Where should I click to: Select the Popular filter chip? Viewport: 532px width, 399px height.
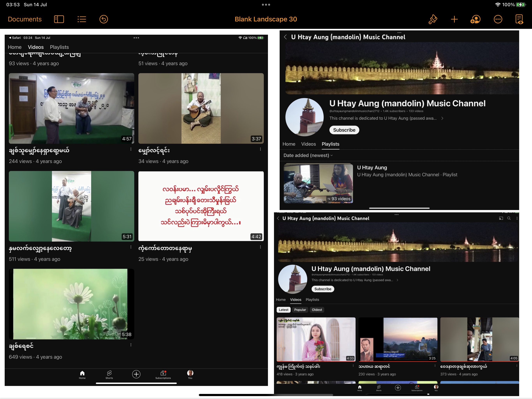pyautogui.click(x=300, y=310)
